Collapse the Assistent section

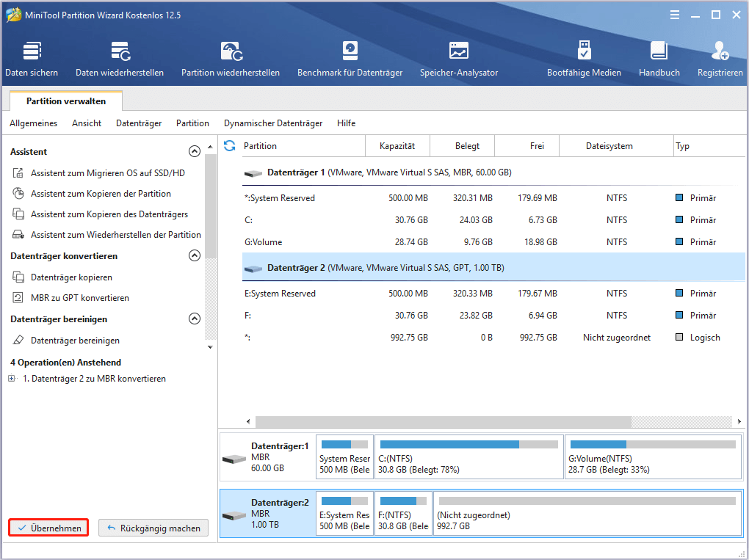[195, 151]
